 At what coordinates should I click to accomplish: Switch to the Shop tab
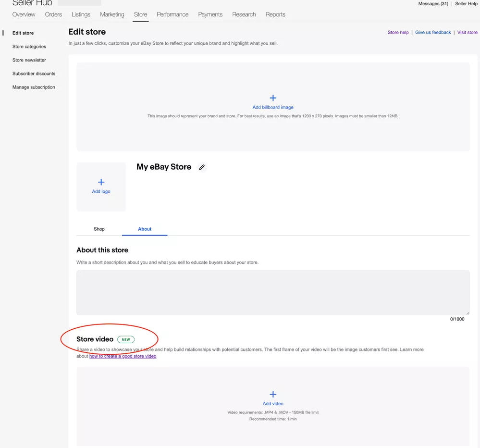click(99, 229)
